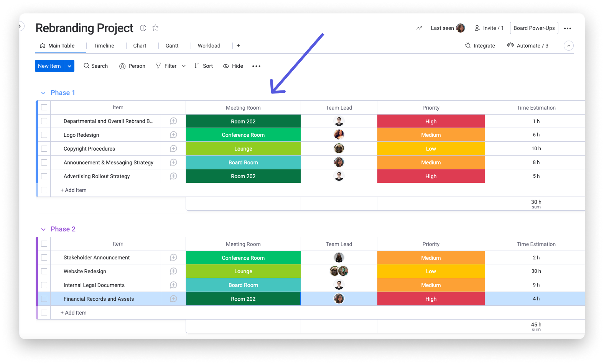Click the Hide columns icon
This screenshot has width=604, height=364.
pos(226,66)
